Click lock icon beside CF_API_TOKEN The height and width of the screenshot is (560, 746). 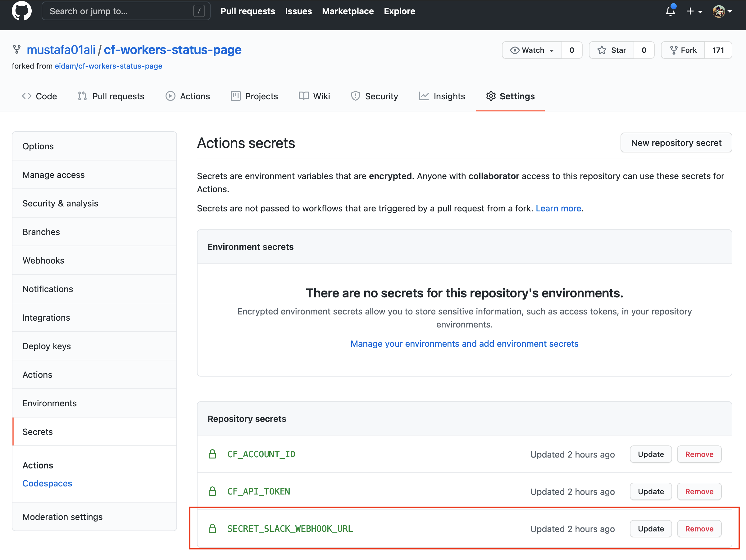tap(212, 491)
